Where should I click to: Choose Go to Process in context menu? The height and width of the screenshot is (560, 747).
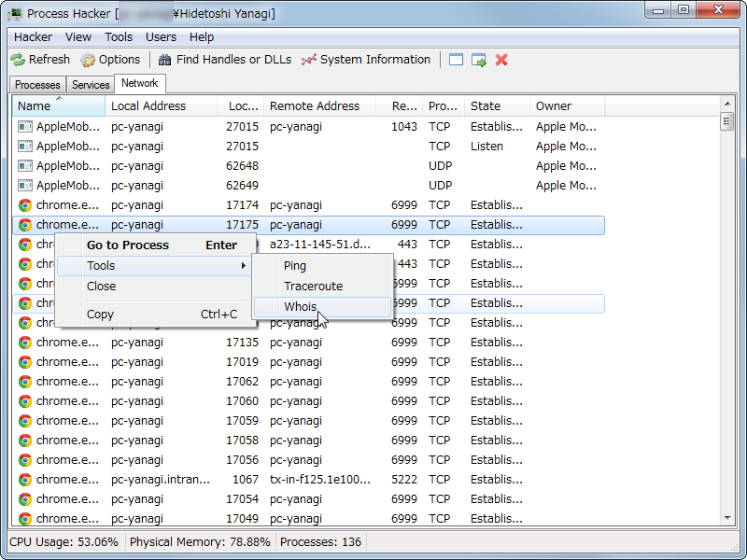[x=155, y=245]
